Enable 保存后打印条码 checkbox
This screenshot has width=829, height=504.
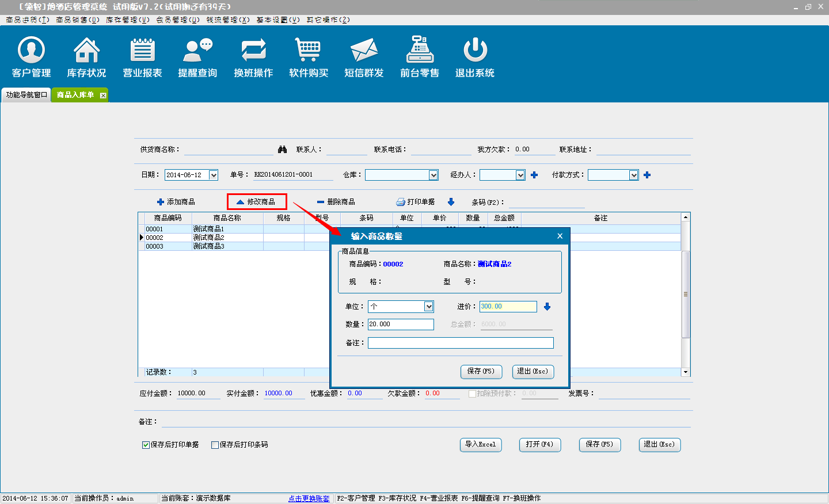point(215,445)
